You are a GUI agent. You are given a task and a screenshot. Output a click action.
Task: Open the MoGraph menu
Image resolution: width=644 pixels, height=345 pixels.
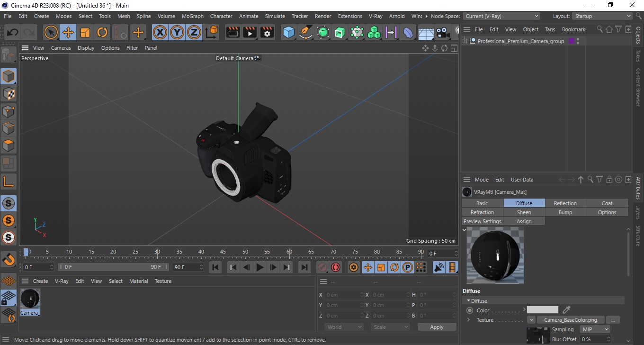pyautogui.click(x=192, y=16)
